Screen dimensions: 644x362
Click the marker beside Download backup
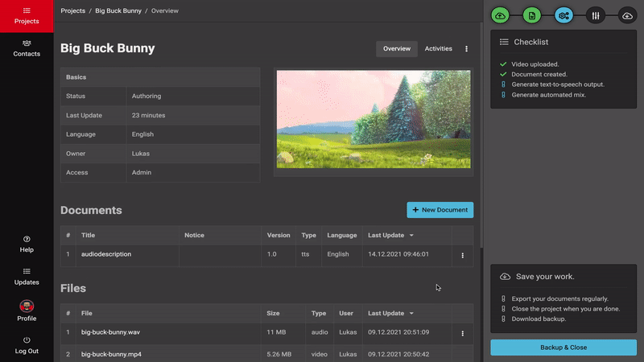(503, 319)
